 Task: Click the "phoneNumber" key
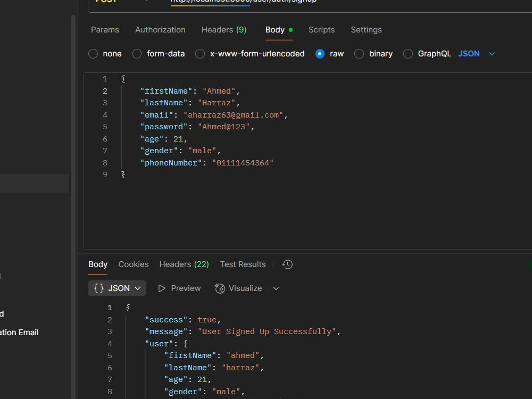point(171,163)
